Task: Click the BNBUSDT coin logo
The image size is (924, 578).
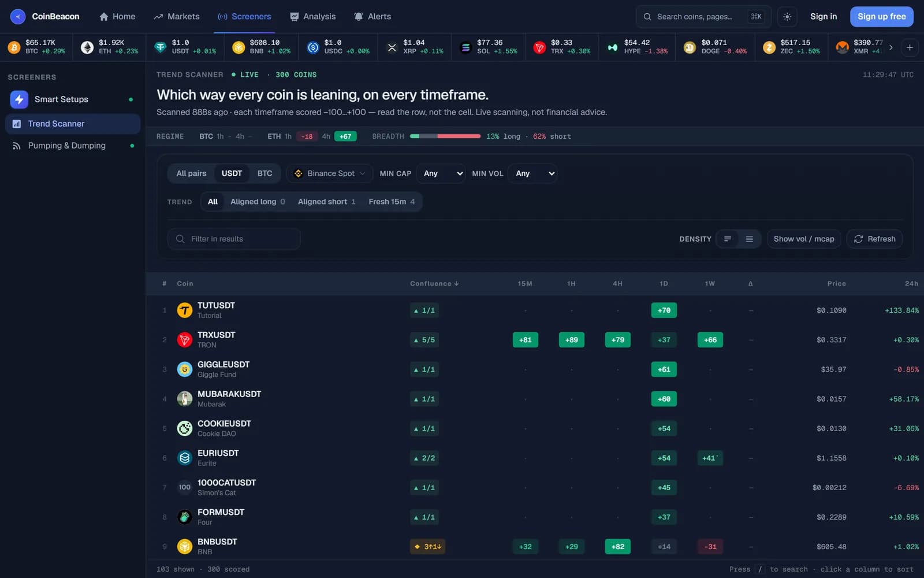Action: point(185,546)
